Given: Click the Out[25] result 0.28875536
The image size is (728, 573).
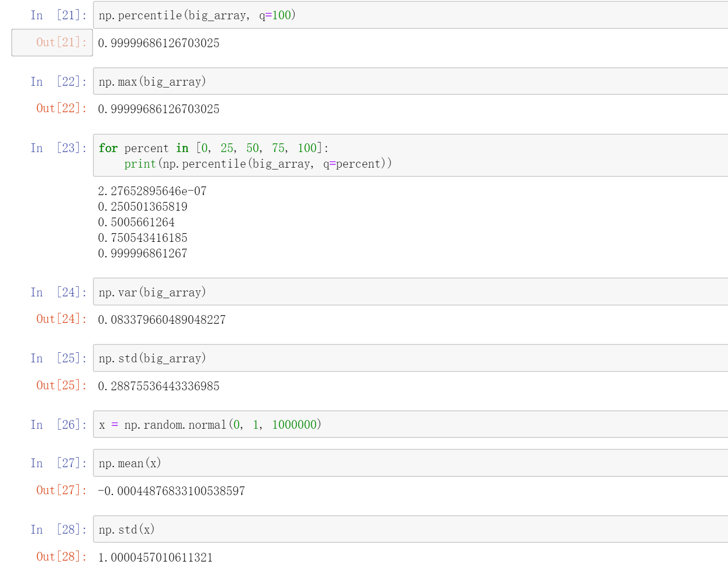Looking at the screenshot, I should coord(158,386).
